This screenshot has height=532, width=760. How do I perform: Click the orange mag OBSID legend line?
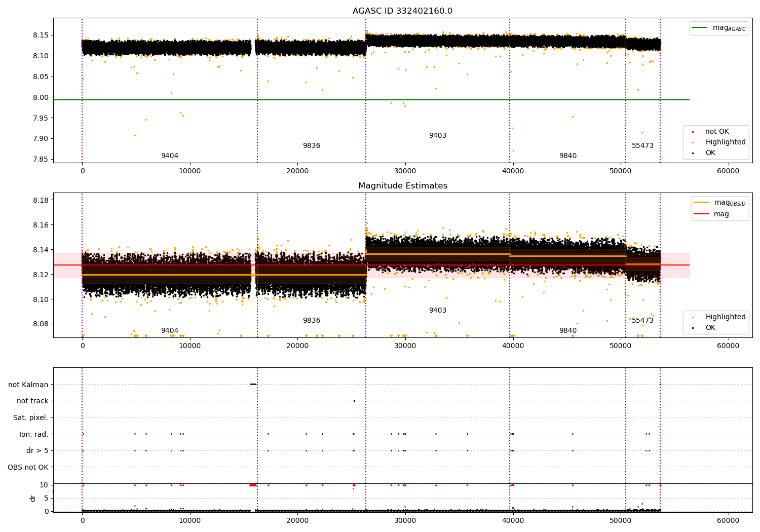coord(702,203)
